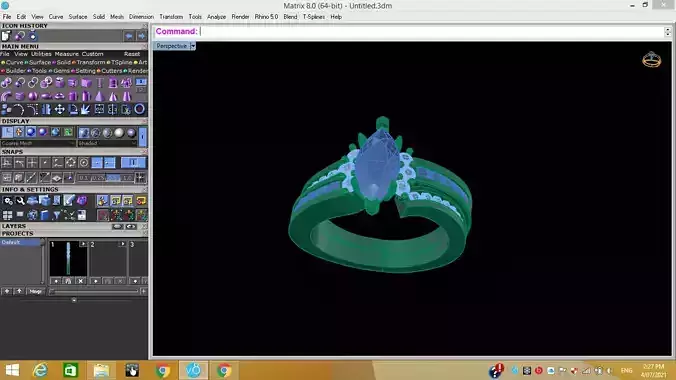This screenshot has width=676, height=380.
Task: Toggle the wide blue snap button
Action: [x=133, y=162]
